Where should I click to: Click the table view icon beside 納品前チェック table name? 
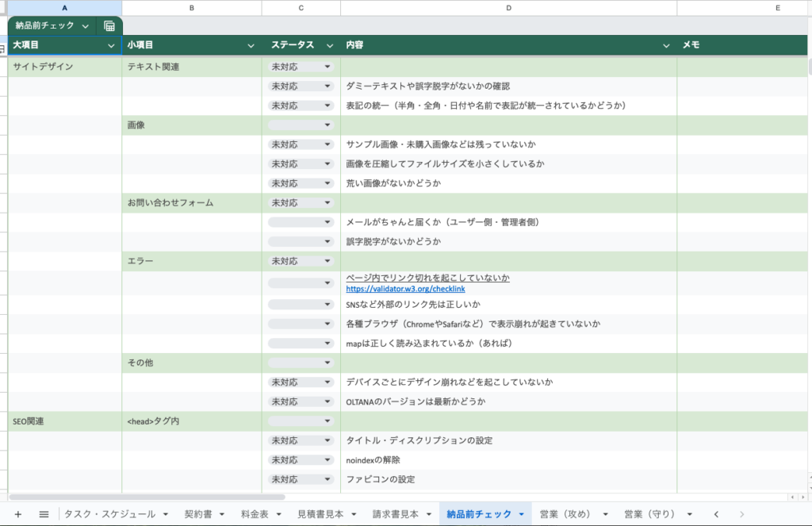pyautogui.click(x=109, y=26)
